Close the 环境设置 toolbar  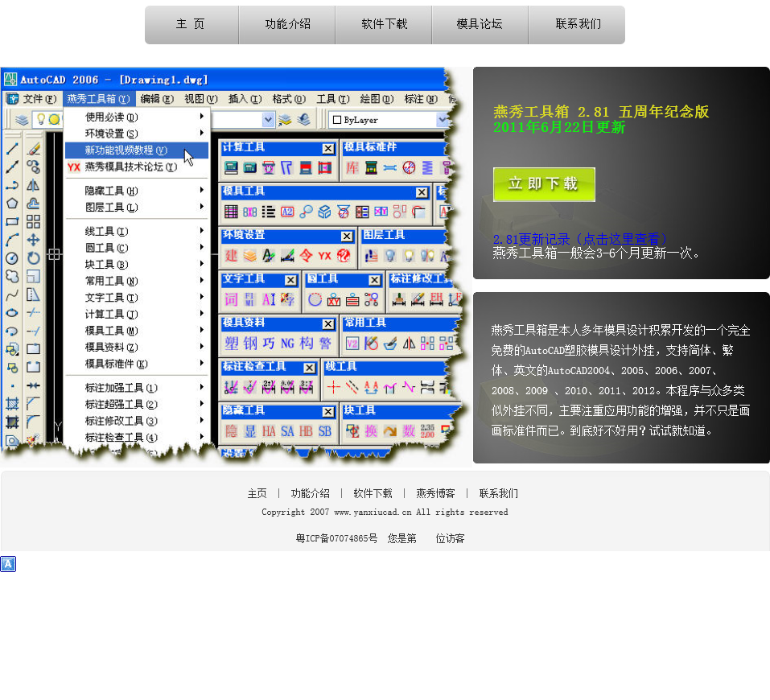pyautogui.click(x=348, y=237)
